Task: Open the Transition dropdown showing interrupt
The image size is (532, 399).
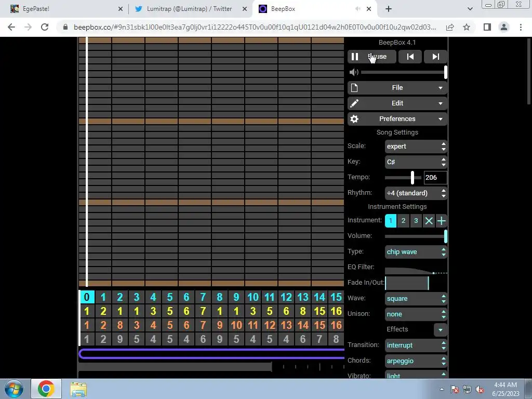Action: 416,345
